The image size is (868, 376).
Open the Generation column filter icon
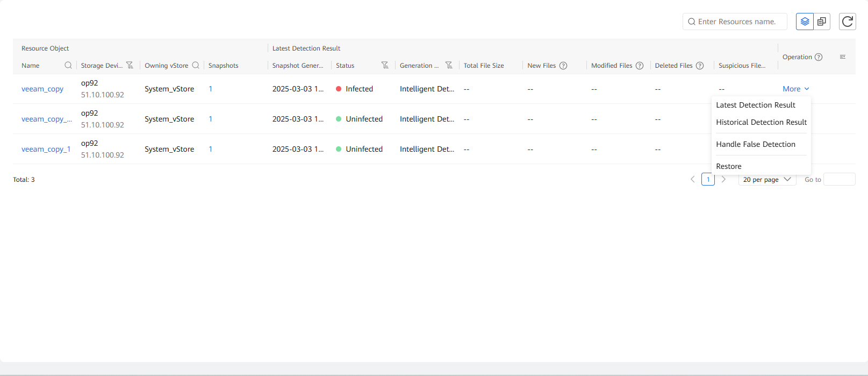pyautogui.click(x=449, y=66)
